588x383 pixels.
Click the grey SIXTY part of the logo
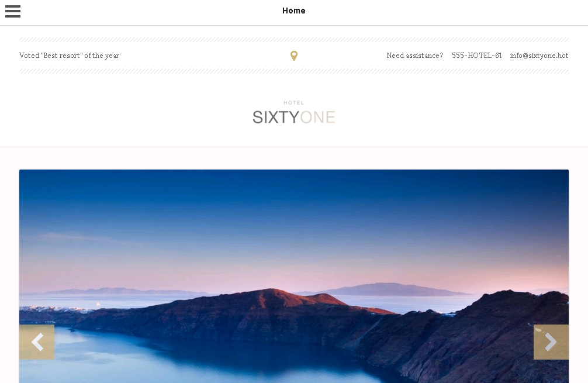(276, 118)
